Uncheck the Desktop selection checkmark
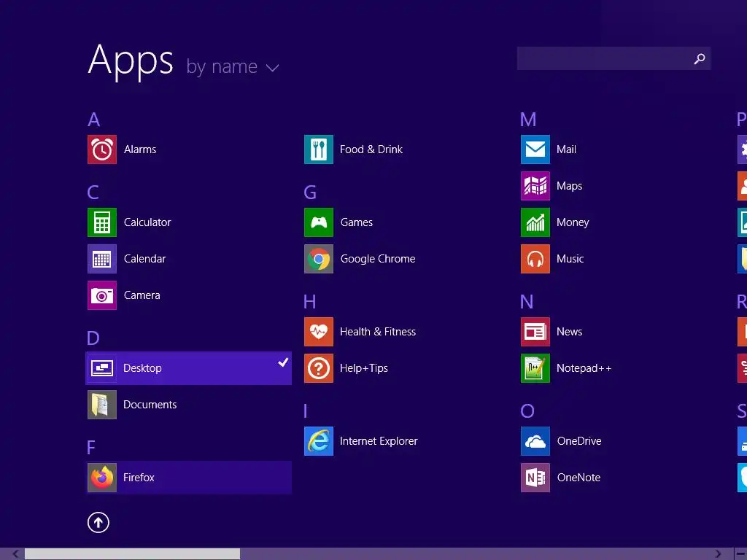 (283, 362)
